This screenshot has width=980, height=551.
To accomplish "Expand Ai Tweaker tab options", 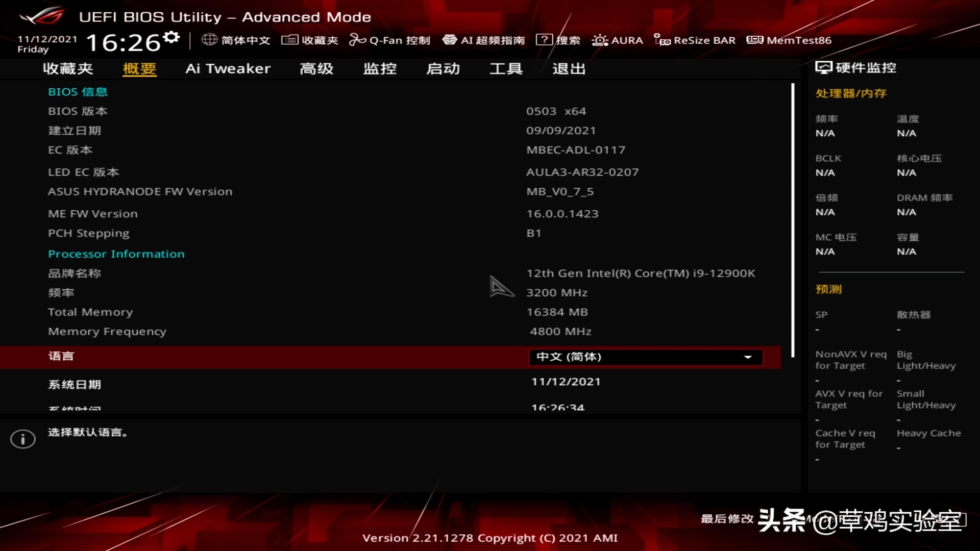I will click(228, 68).
